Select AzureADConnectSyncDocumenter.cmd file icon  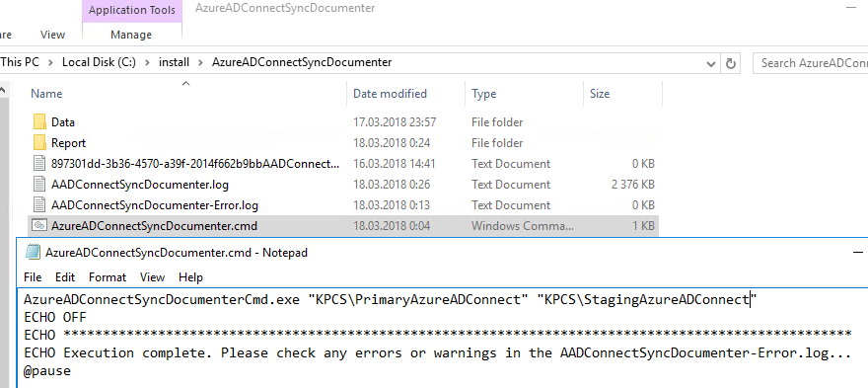[x=39, y=226]
